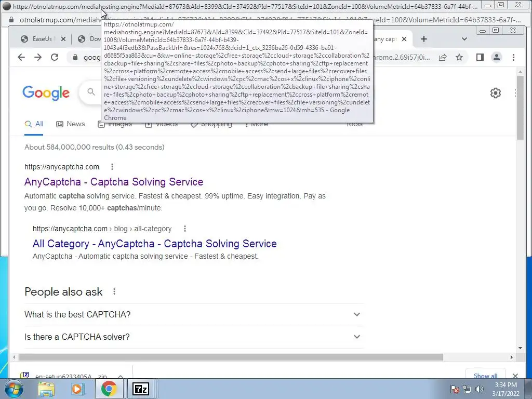Open All Category - AnyCaptcha result link
This screenshot has height=399, width=532.
point(155,244)
